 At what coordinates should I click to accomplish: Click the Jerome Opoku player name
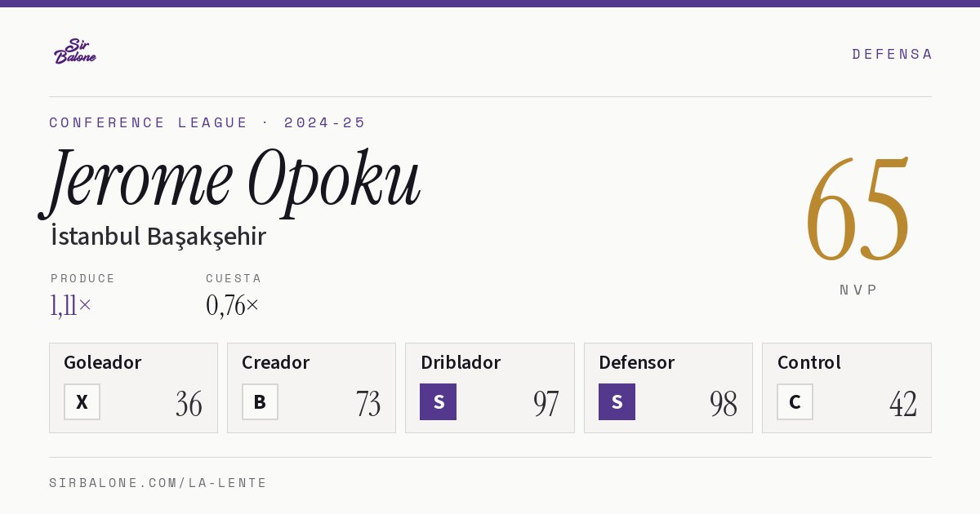click(230, 181)
